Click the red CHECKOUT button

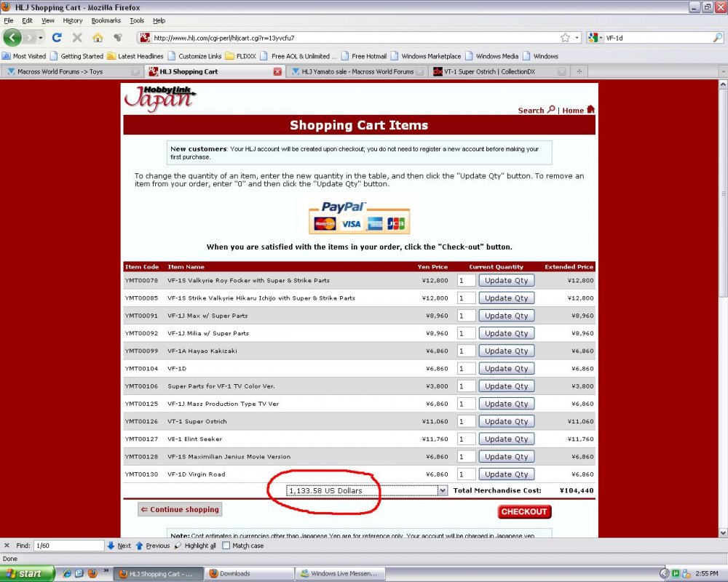[524, 511]
